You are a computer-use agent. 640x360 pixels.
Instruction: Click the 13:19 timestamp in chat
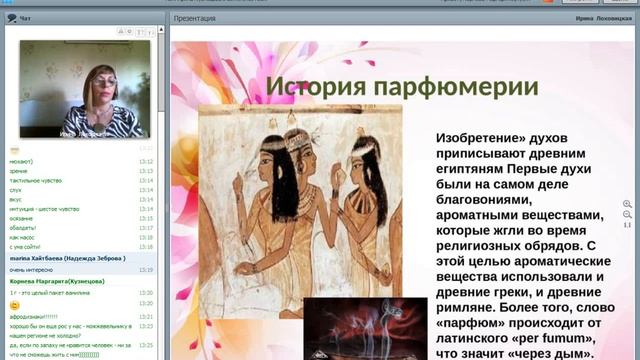[146, 270]
